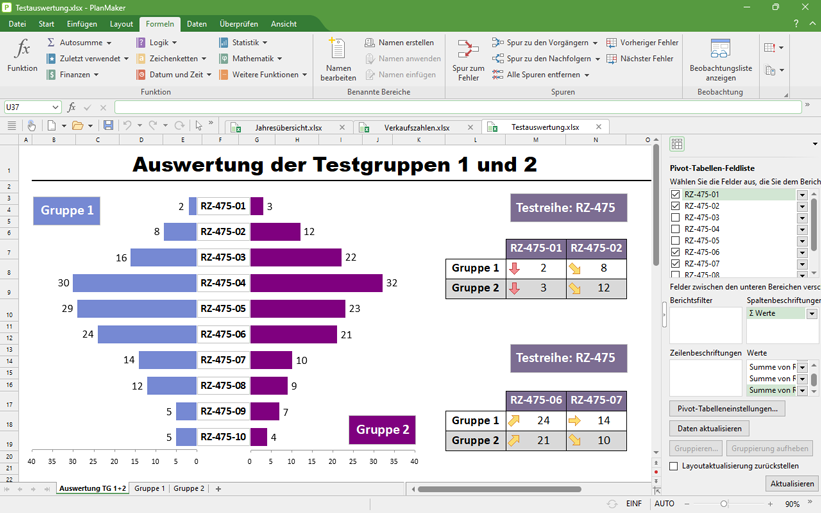Expand the open-file folder arrow
The image size is (821, 513).
tap(90, 125)
